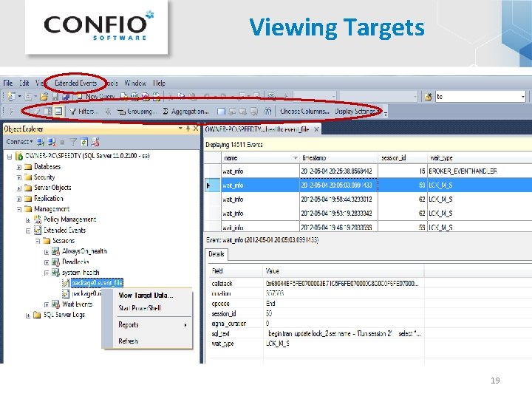Collapse the Management folder
This screenshot has width=532, height=399.
pos(19,209)
